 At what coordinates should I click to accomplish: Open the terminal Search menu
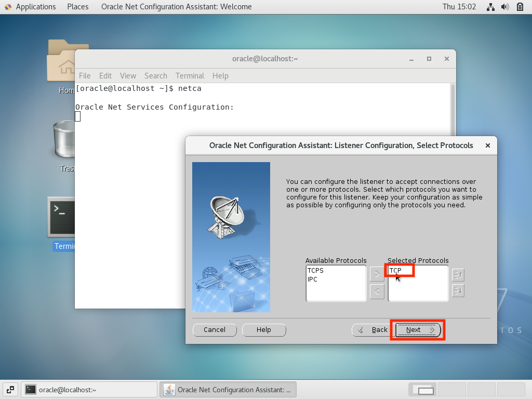(x=156, y=76)
